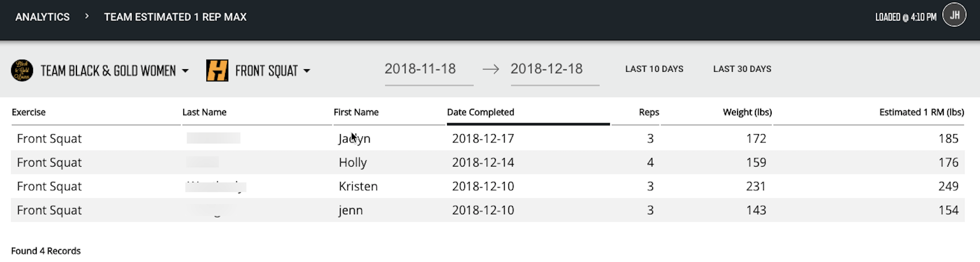Click the arrow between the two dates
Image resolution: width=980 pixels, height=262 pixels.
[491, 69]
